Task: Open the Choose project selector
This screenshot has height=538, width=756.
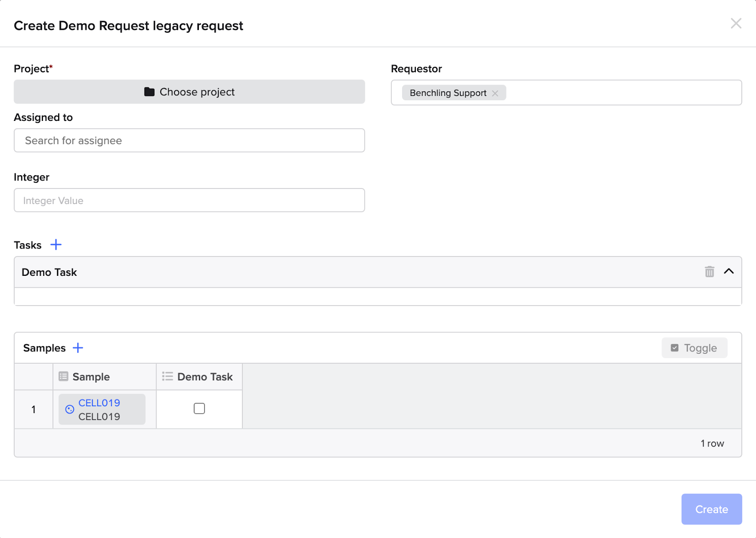Action: point(189,92)
